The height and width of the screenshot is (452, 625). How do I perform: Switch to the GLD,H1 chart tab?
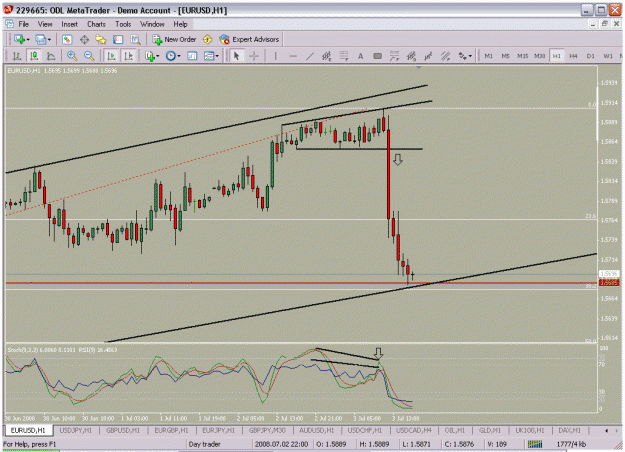[x=490, y=430]
